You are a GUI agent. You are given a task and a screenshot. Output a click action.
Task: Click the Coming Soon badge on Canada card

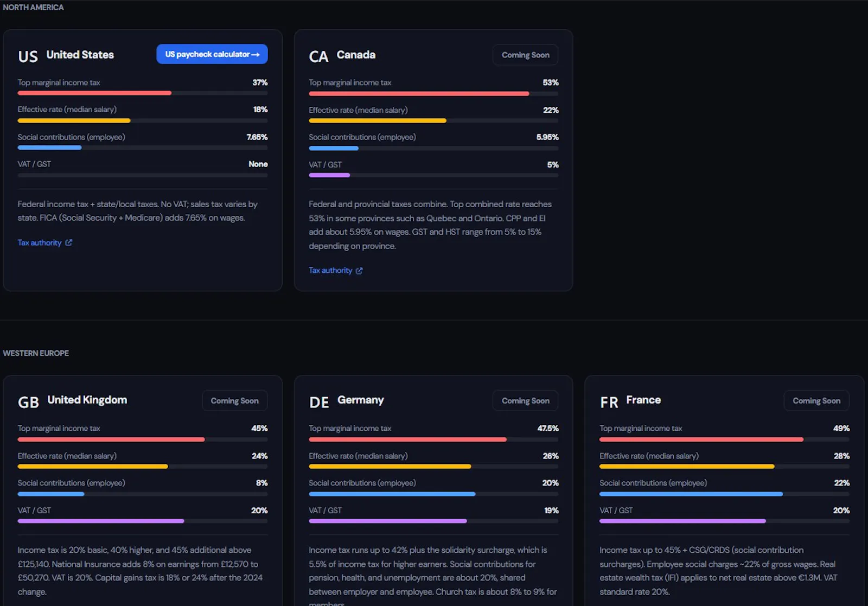pos(525,55)
